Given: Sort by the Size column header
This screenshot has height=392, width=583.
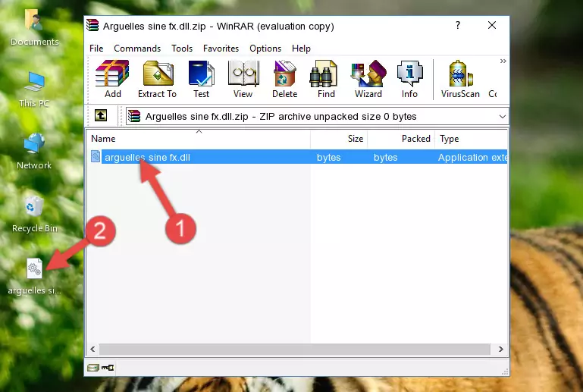Looking at the screenshot, I should 339,139.
